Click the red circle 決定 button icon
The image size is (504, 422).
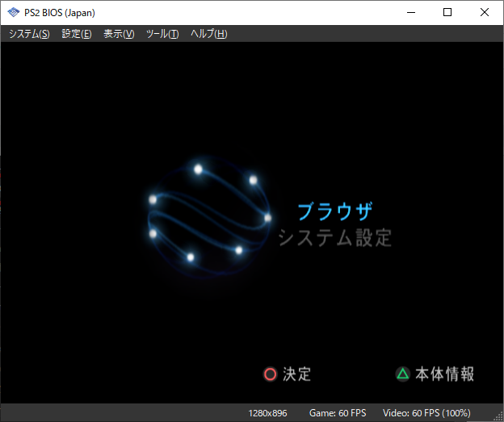(x=270, y=374)
